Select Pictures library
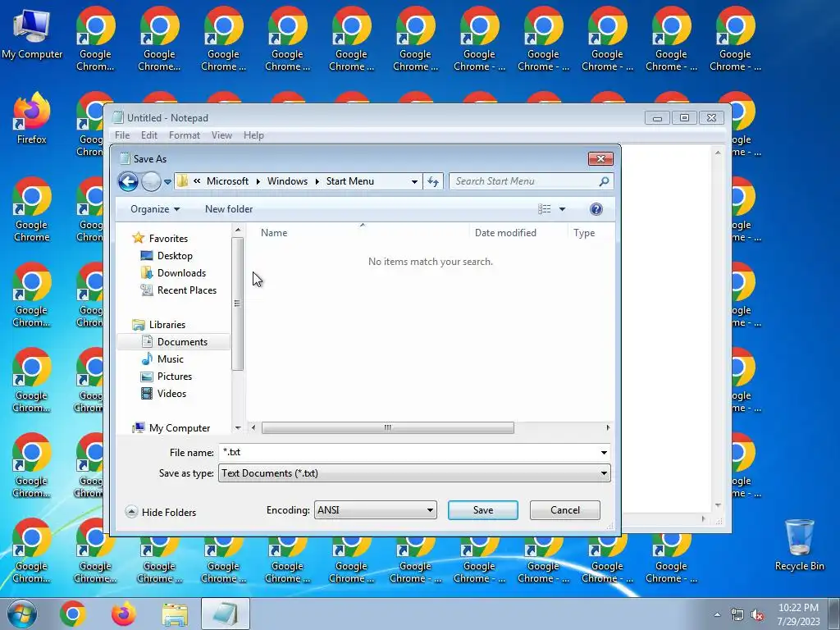840x630 pixels. pos(174,376)
